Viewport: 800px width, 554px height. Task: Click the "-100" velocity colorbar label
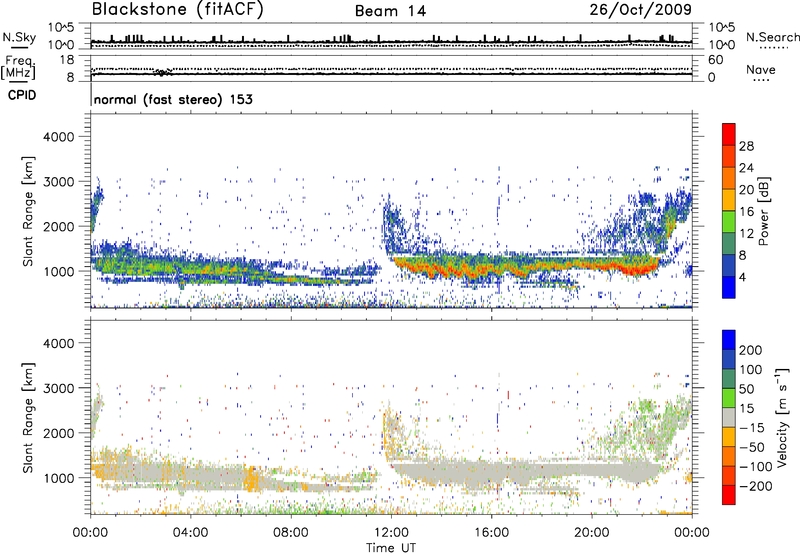(755, 467)
